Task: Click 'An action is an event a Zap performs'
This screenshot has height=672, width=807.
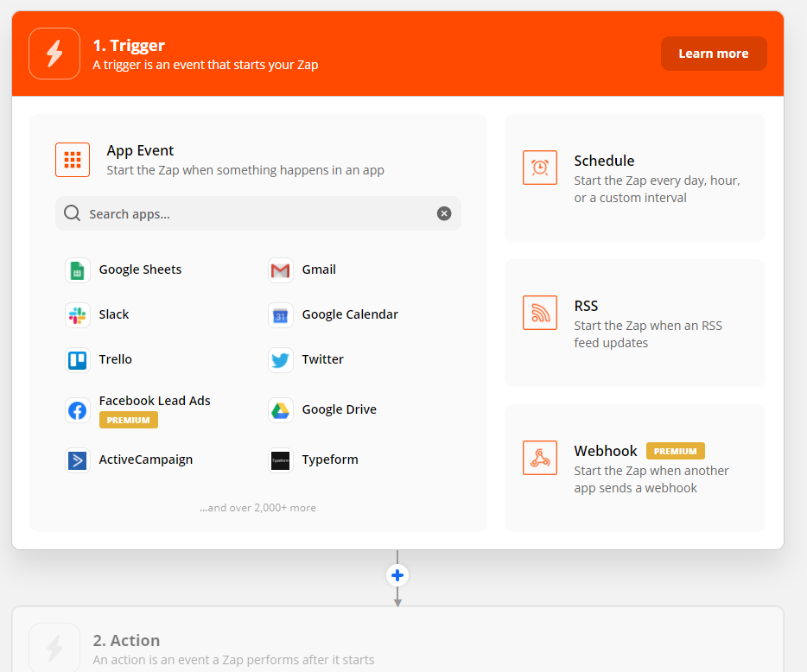Action: (233, 660)
